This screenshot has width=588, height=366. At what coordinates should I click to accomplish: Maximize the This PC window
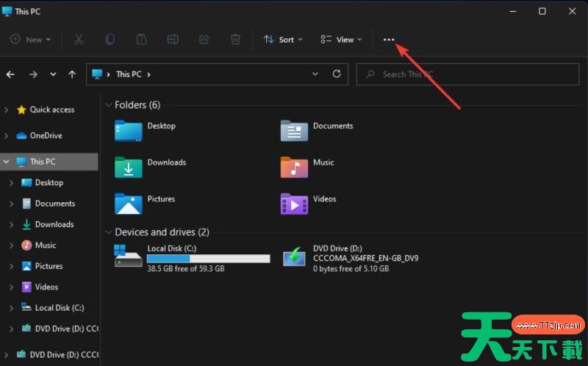coord(542,11)
